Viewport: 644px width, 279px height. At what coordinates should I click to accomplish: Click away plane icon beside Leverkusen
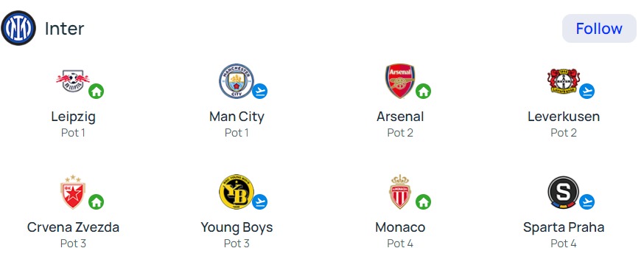coord(587,91)
